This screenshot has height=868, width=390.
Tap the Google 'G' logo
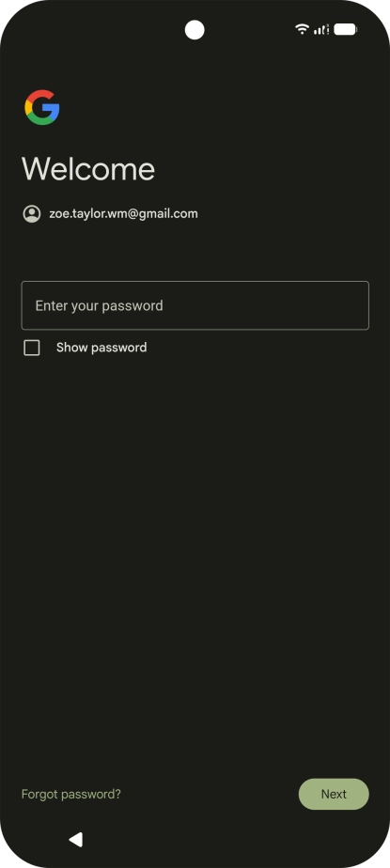click(x=42, y=107)
